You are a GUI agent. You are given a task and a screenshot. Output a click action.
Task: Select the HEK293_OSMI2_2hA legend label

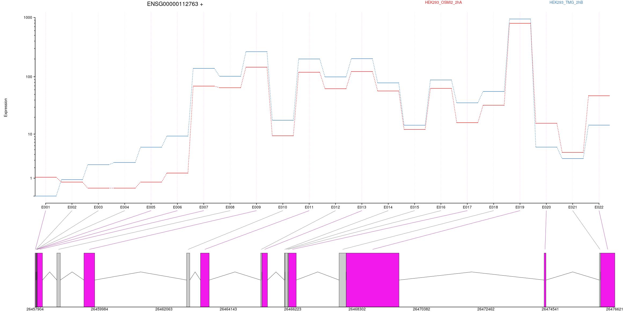pos(443,2)
